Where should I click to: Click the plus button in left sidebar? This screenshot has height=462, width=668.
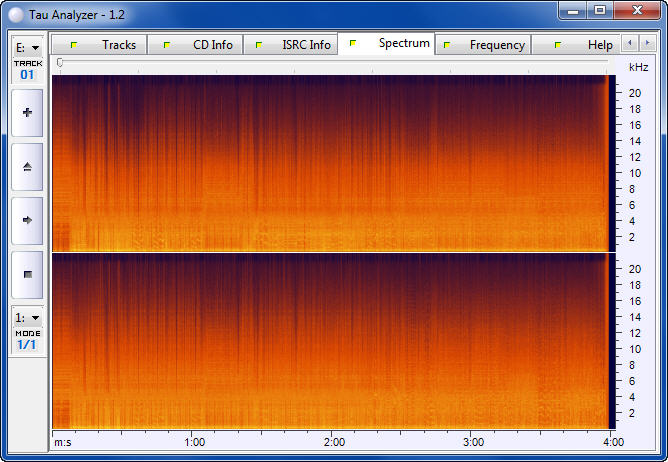(x=27, y=113)
